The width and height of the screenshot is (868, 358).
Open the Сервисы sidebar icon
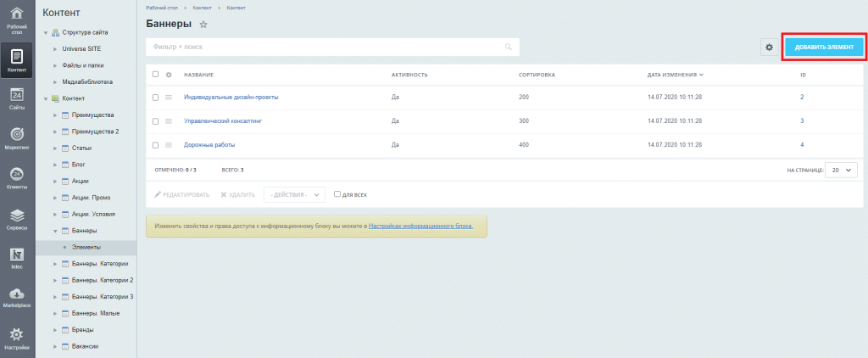pyautogui.click(x=17, y=219)
